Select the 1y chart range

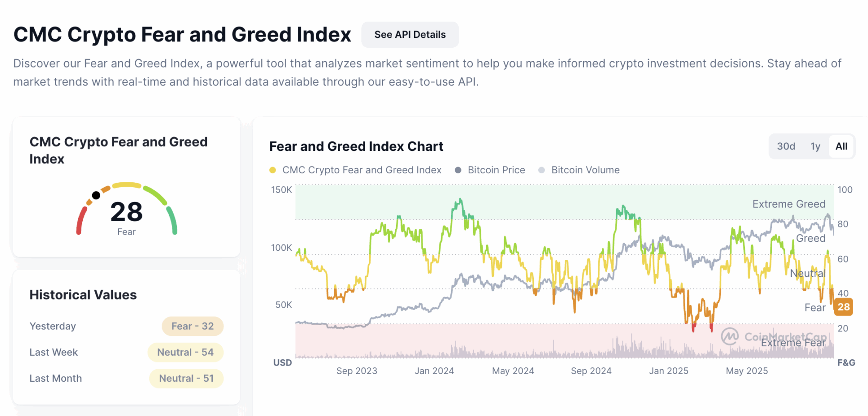815,146
